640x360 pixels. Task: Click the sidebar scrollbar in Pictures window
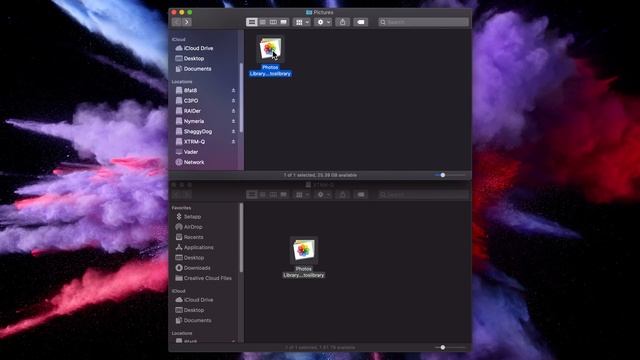[241, 98]
